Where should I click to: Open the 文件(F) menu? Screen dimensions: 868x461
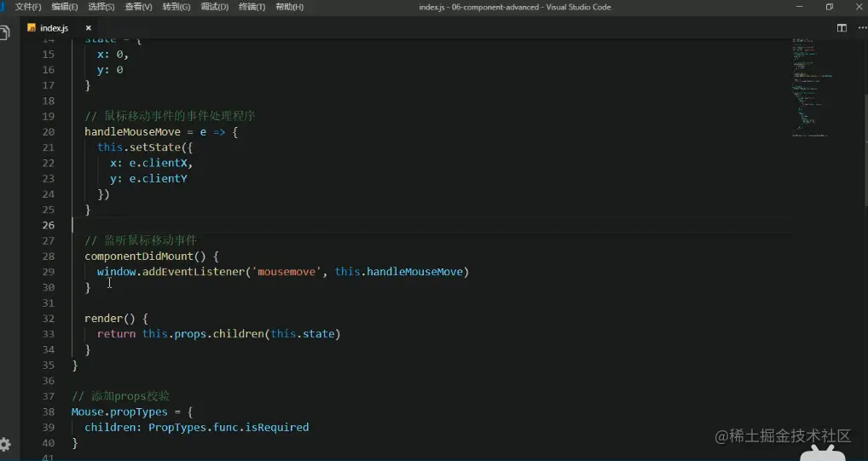pyautogui.click(x=27, y=7)
